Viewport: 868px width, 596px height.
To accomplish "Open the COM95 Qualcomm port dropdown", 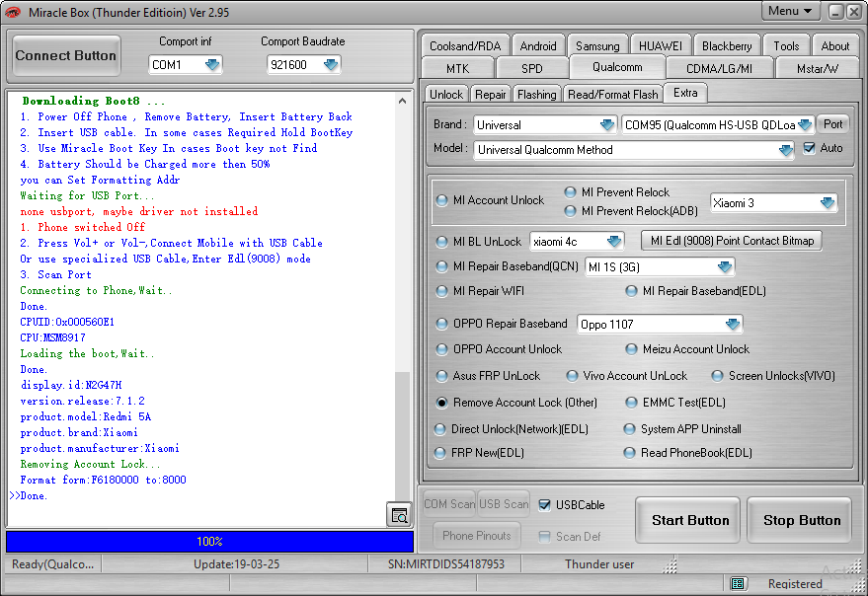I will click(805, 125).
